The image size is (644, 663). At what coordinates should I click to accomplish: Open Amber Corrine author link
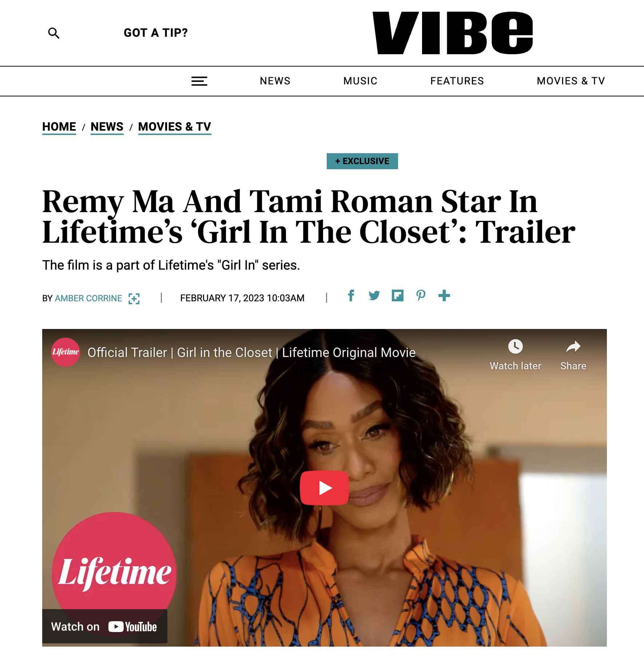(88, 298)
